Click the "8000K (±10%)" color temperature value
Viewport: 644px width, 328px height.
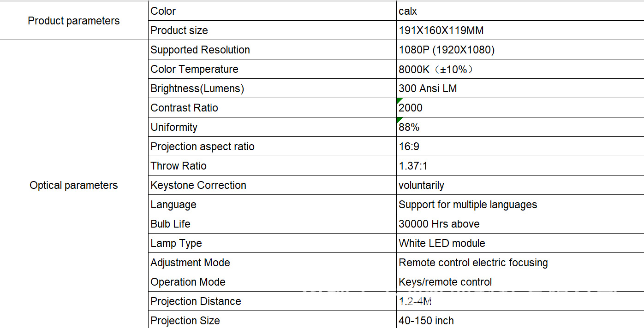point(436,69)
